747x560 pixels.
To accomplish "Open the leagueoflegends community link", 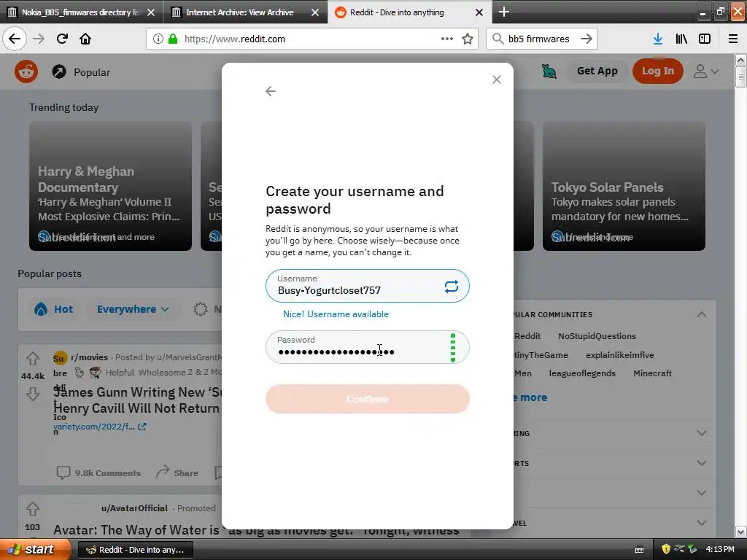I will [x=582, y=373].
